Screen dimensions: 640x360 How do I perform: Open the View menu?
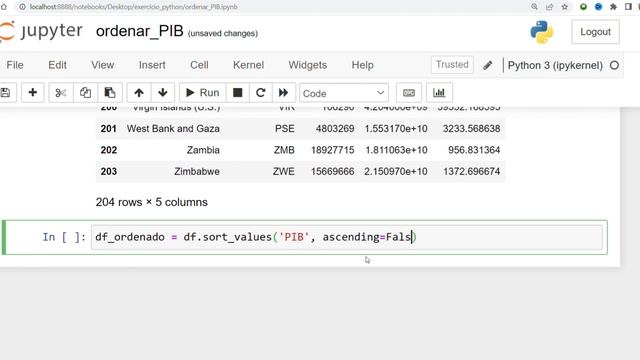coord(102,65)
